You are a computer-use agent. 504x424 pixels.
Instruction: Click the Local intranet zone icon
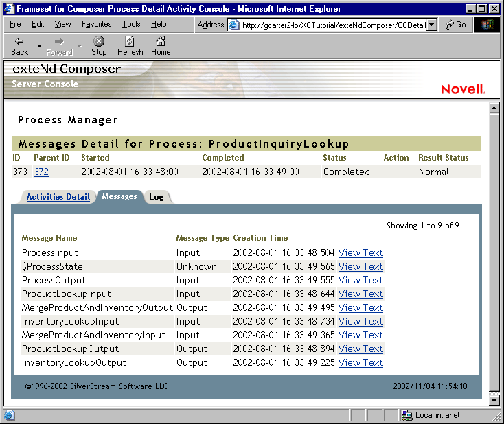click(x=406, y=415)
